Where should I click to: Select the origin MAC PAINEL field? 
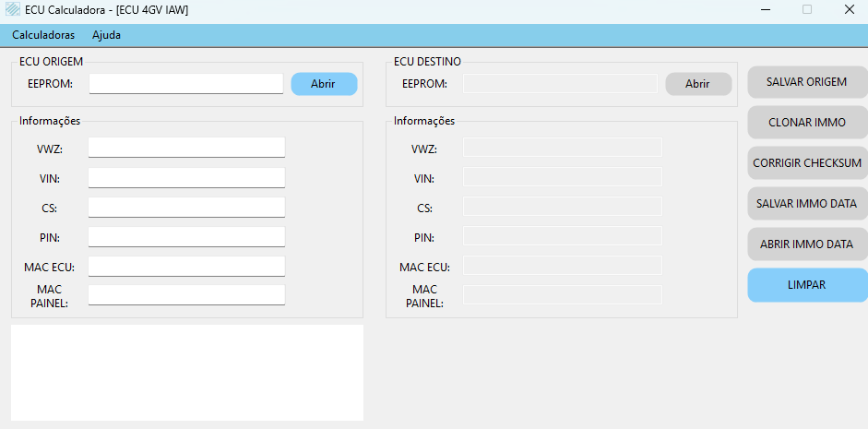[x=186, y=295]
